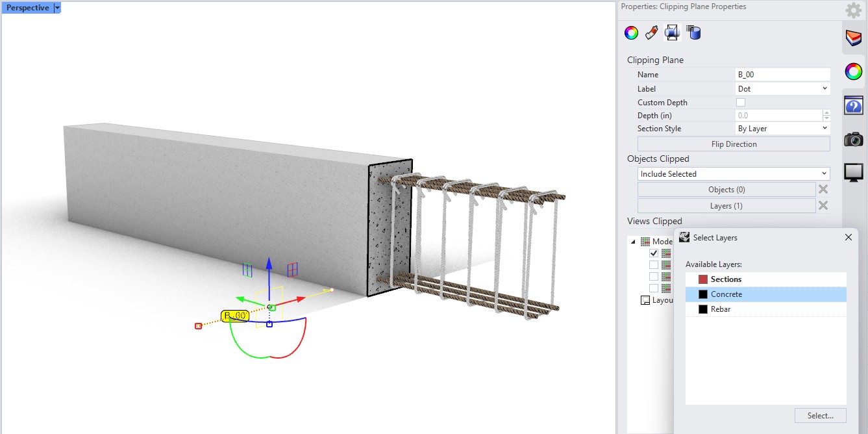
Task: Open the panel settings gear
Action: tap(854, 10)
